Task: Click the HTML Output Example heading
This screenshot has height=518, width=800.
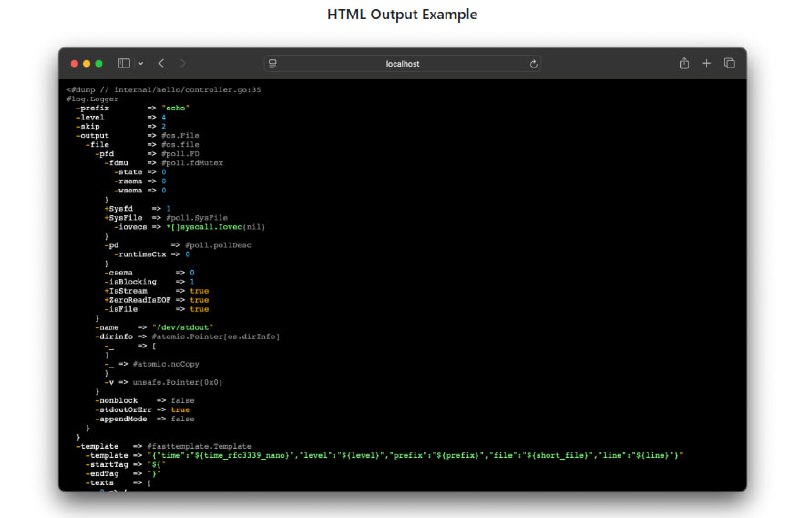Action: pyautogui.click(x=402, y=15)
